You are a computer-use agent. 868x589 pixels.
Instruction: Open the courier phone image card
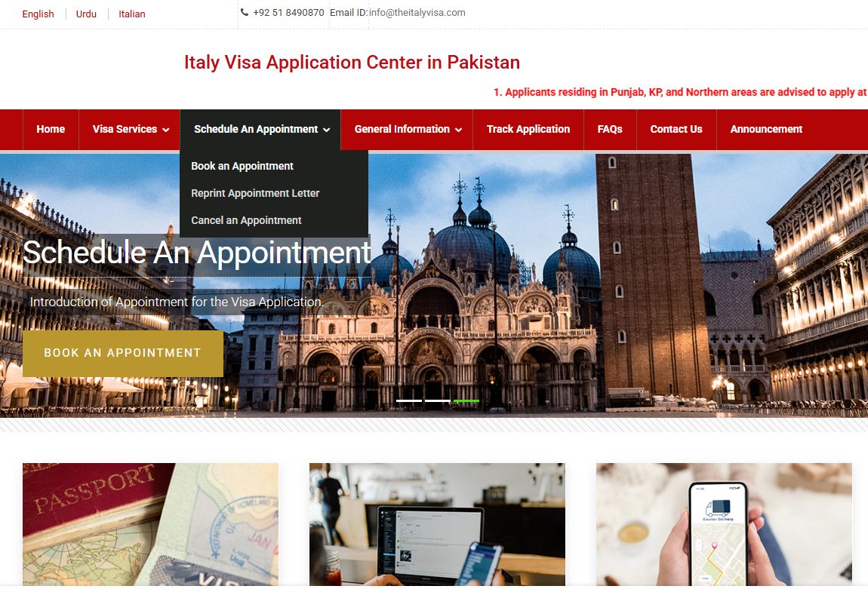724,524
